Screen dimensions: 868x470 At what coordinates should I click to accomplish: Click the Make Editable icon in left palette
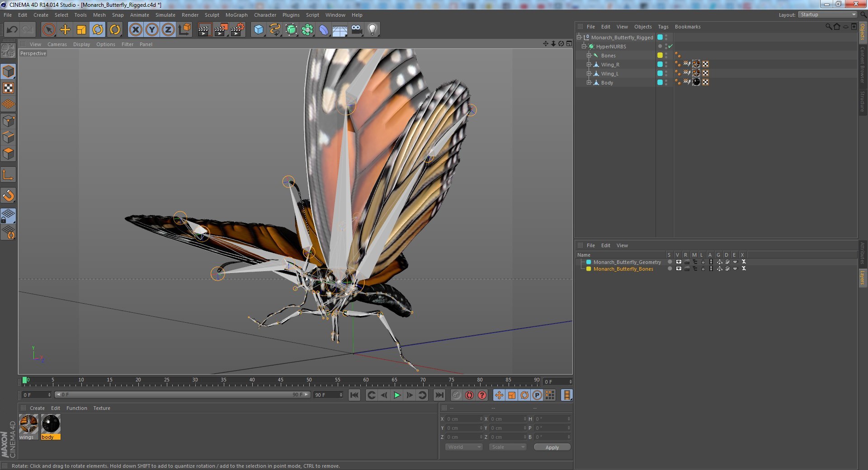tap(8, 51)
